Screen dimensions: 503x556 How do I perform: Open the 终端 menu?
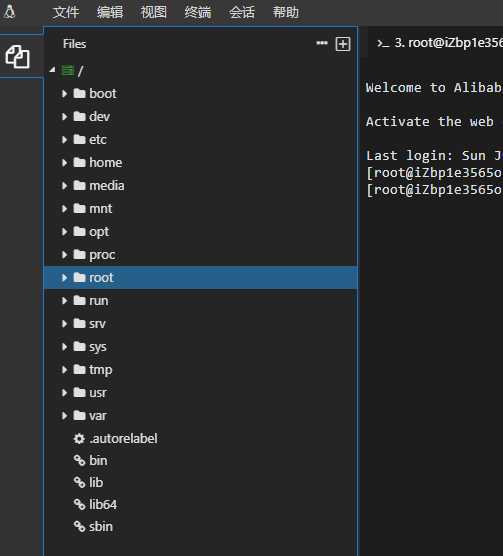[198, 12]
